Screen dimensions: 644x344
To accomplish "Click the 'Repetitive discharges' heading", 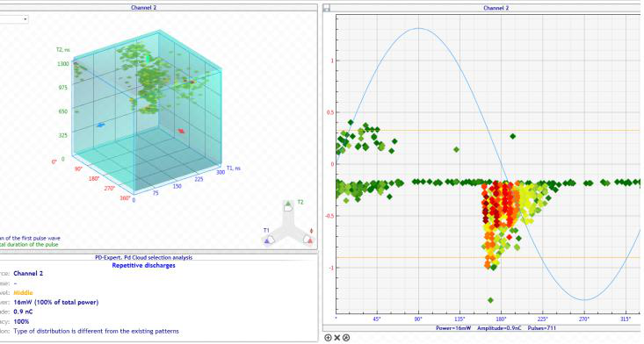I will click(x=144, y=265).
